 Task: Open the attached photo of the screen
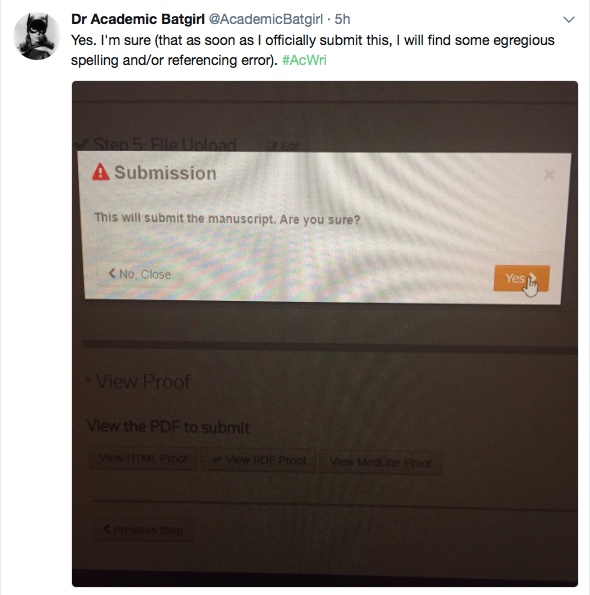pos(325,334)
